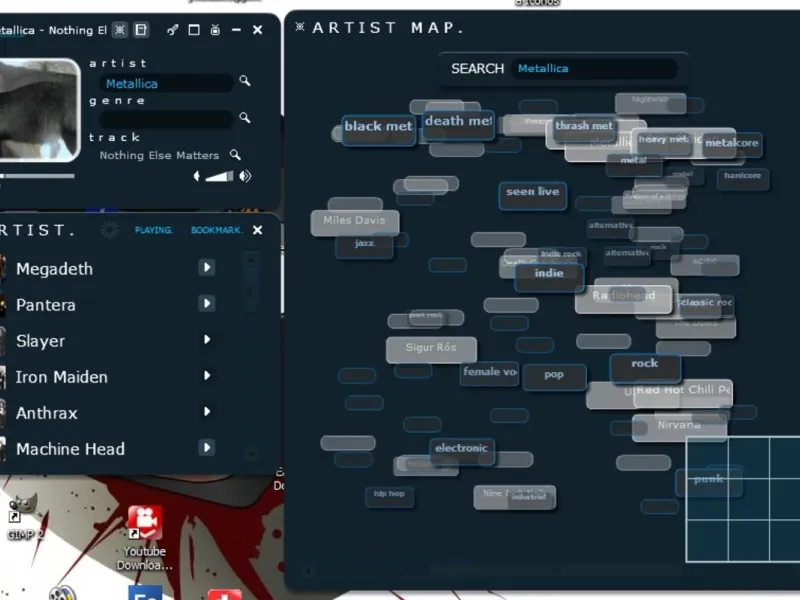Select the metalcore tag on the map

[732, 143]
